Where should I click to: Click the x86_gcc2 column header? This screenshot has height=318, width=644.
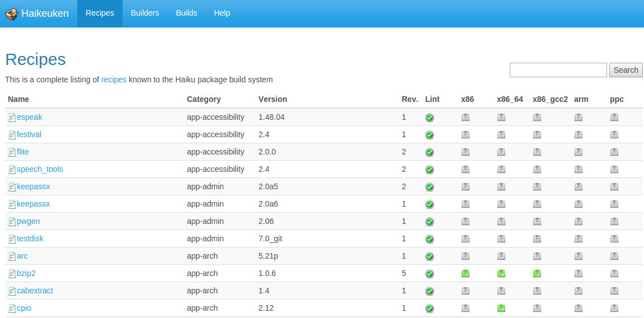[x=551, y=100]
